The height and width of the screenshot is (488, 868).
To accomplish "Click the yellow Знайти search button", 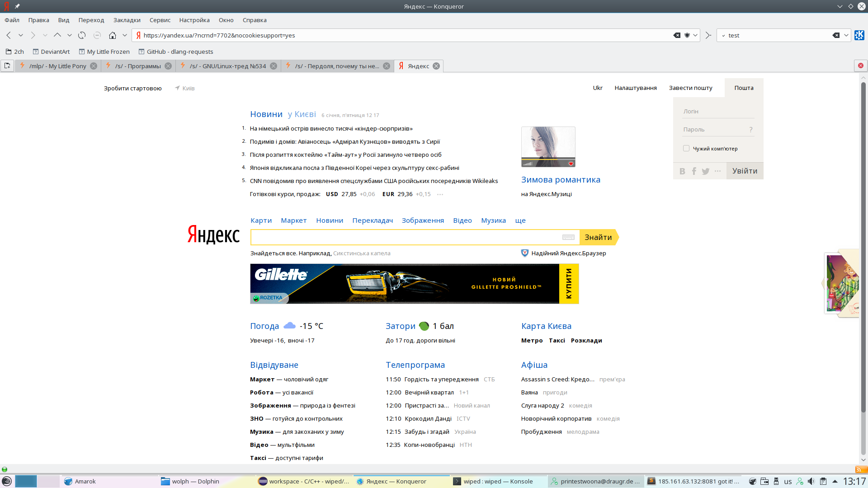I will point(599,237).
